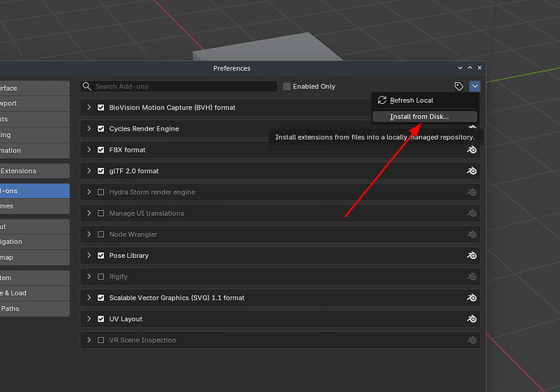This screenshot has width=560, height=392.
Task: Open the Viewport preferences tab
Action: (x=35, y=104)
